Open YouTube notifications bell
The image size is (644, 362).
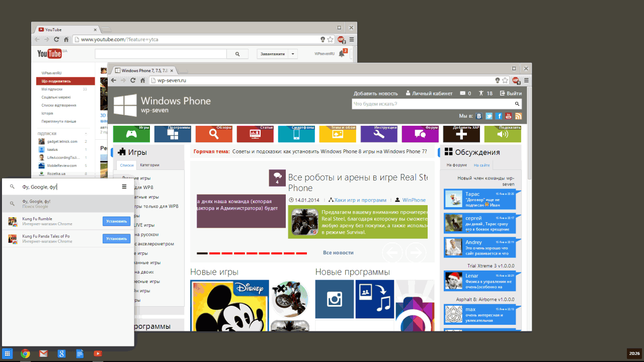[343, 53]
